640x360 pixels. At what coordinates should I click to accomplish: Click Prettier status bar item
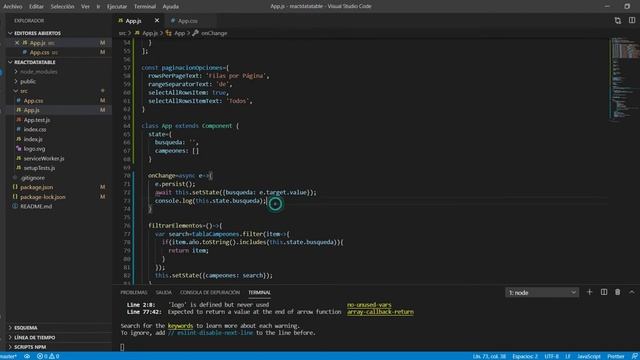(616, 356)
